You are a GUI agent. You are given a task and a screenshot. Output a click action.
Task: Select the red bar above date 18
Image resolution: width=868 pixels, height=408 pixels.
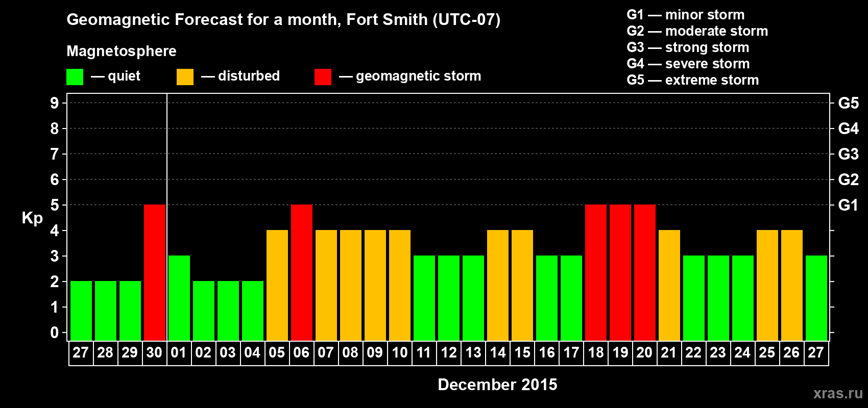pyautogui.click(x=596, y=272)
